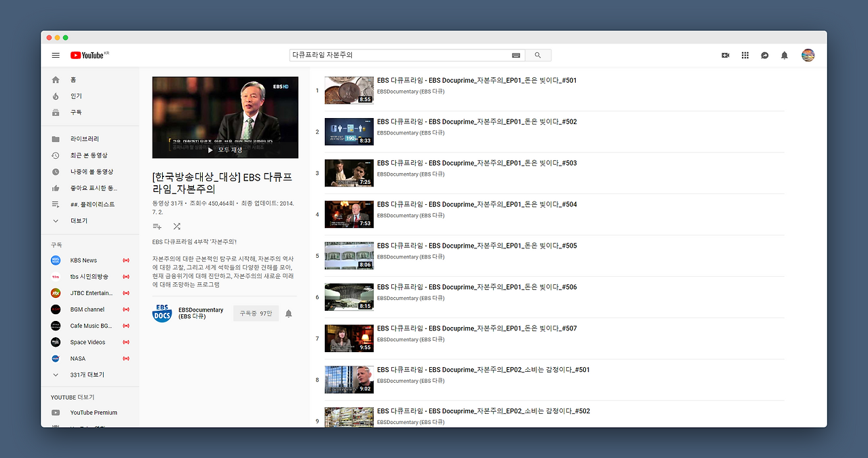The image size is (868, 458).
Task: Click the 홈 home icon in sidebar
Action: coord(56,79)
